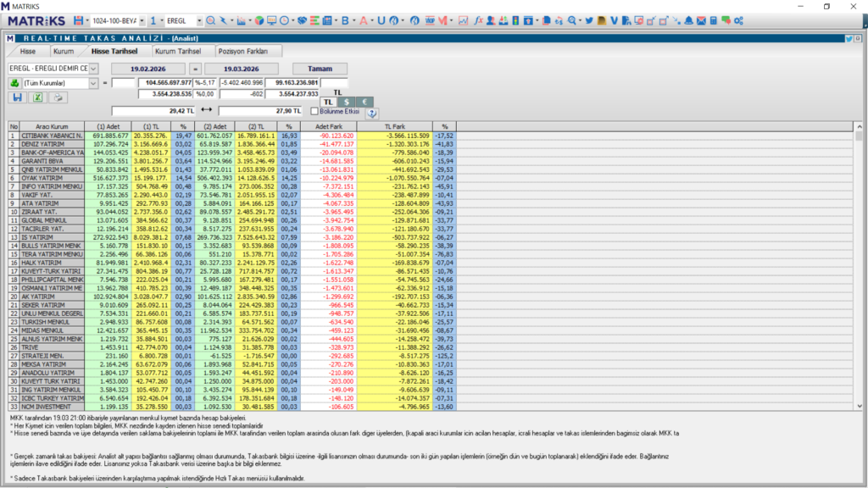This screenshot has width=868, height=488.
Task: Click the colored list lines icon
Action: point(314,20)
